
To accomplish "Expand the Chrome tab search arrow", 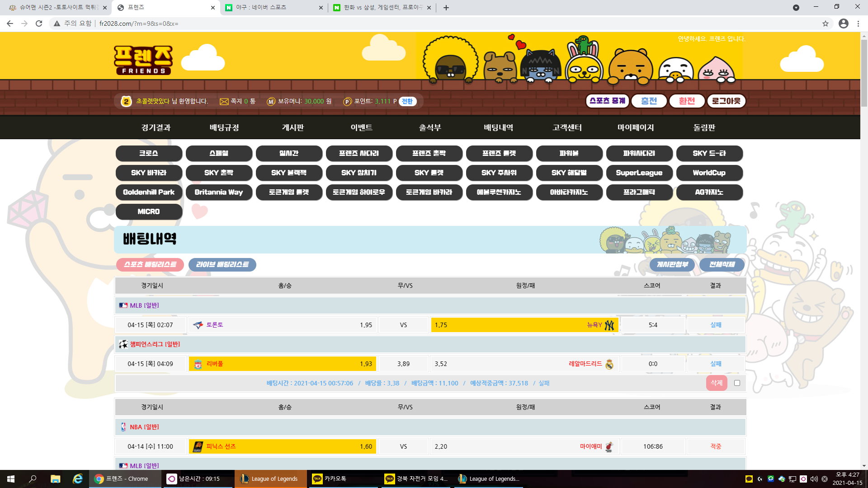I will pos(796,8).
